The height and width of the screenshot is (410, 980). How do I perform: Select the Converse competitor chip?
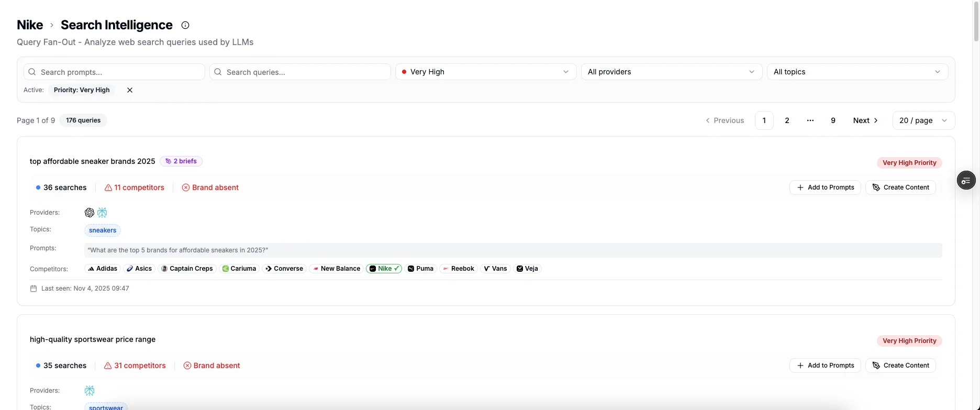pos(284,269)
